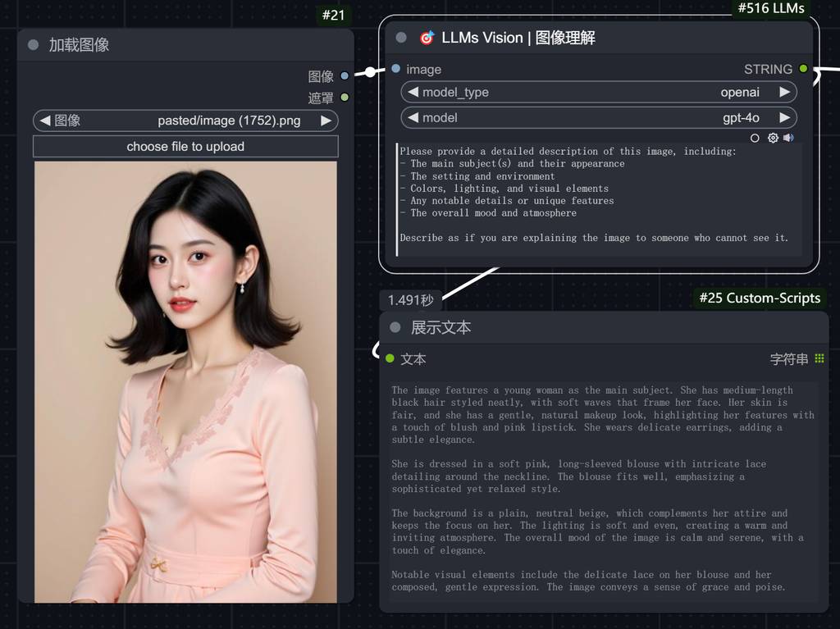Open the 图像 filename selector

[x=185, y=120]
